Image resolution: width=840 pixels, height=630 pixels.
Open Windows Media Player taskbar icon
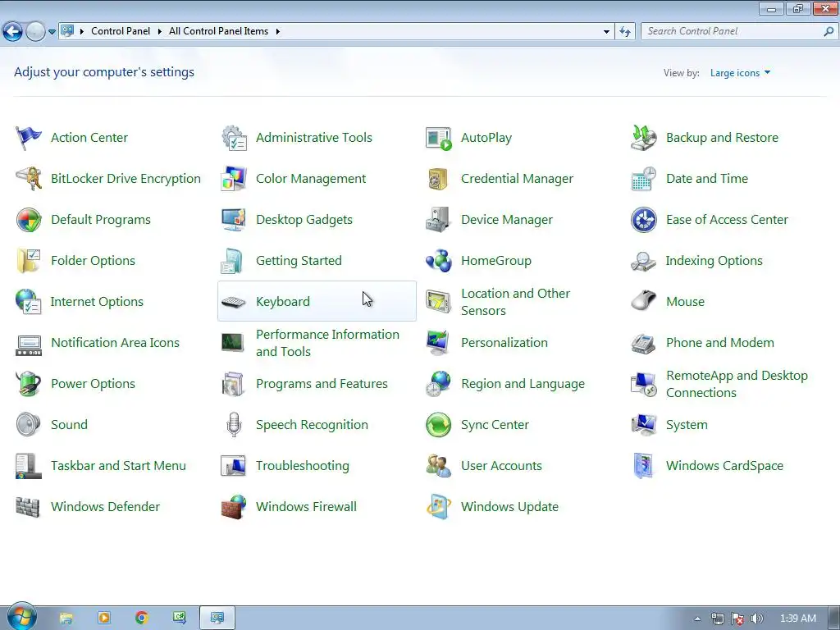(x=104, y=619)
